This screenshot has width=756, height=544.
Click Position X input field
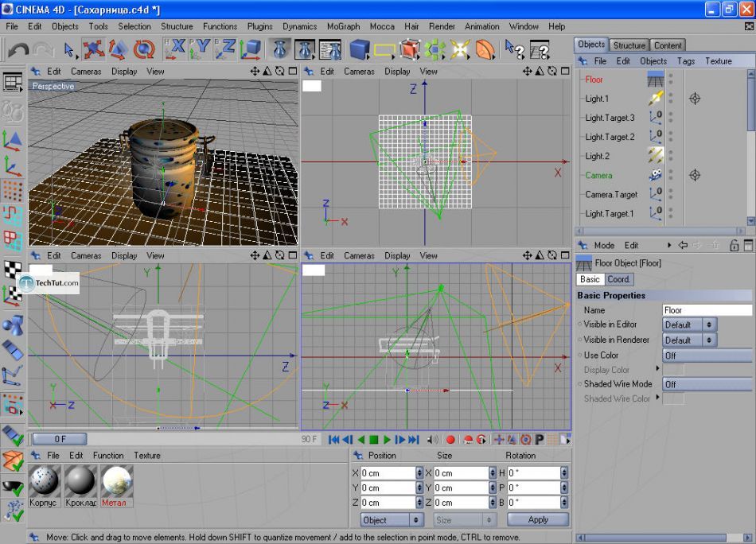pyautogui.click(x=388, y=473)
